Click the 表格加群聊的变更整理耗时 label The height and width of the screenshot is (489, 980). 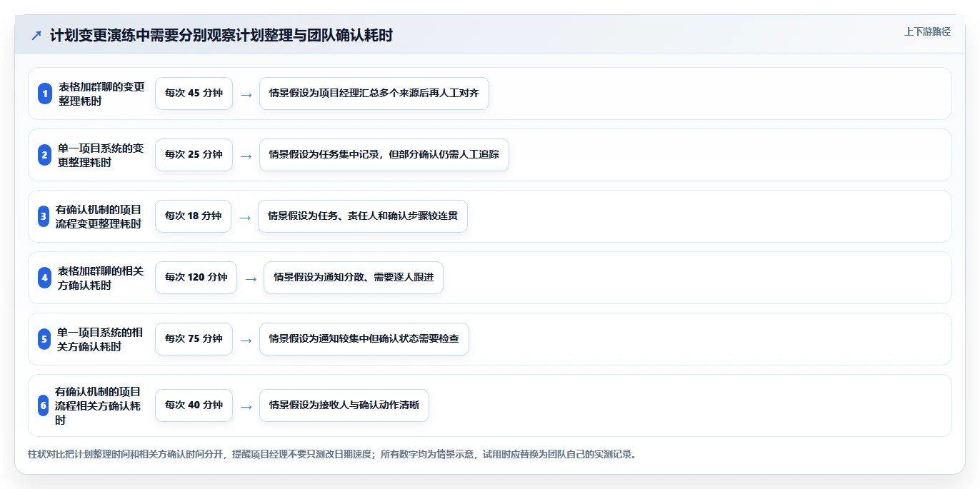tap(101, 94)
